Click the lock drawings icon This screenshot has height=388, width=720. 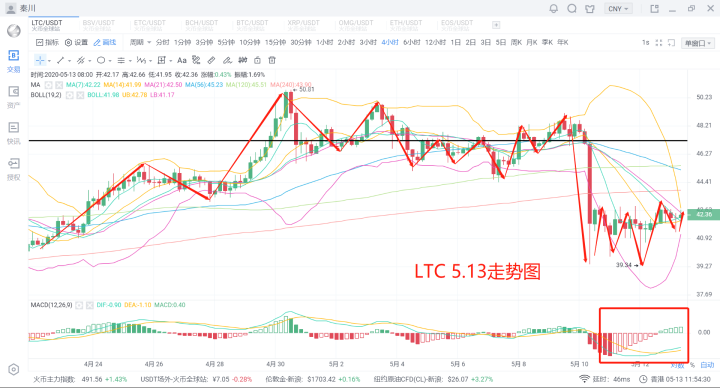[258, 60]
